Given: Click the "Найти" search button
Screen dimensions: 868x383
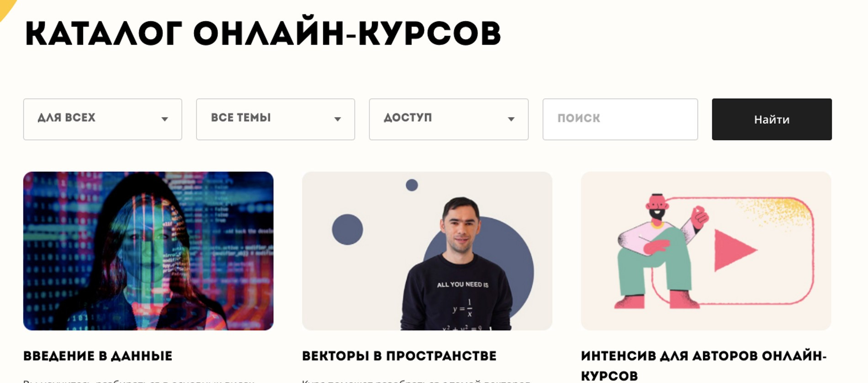Looking at the screenshot, I should click(772, 119).
